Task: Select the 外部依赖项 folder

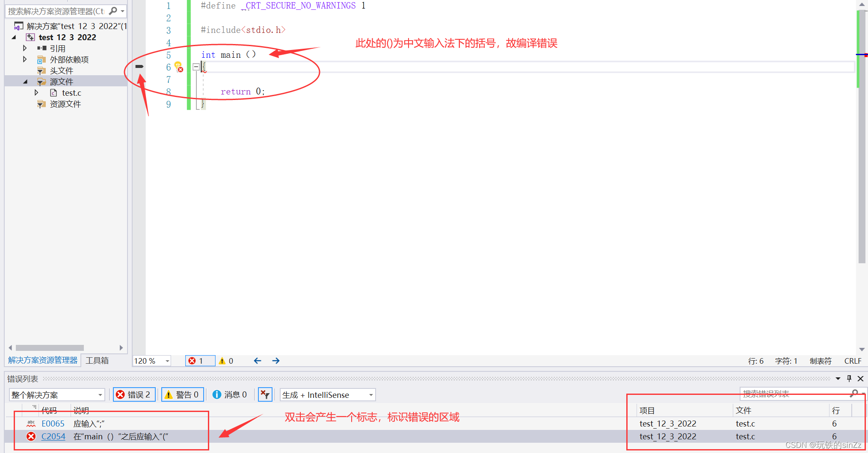Action: [x=69, y=59]
